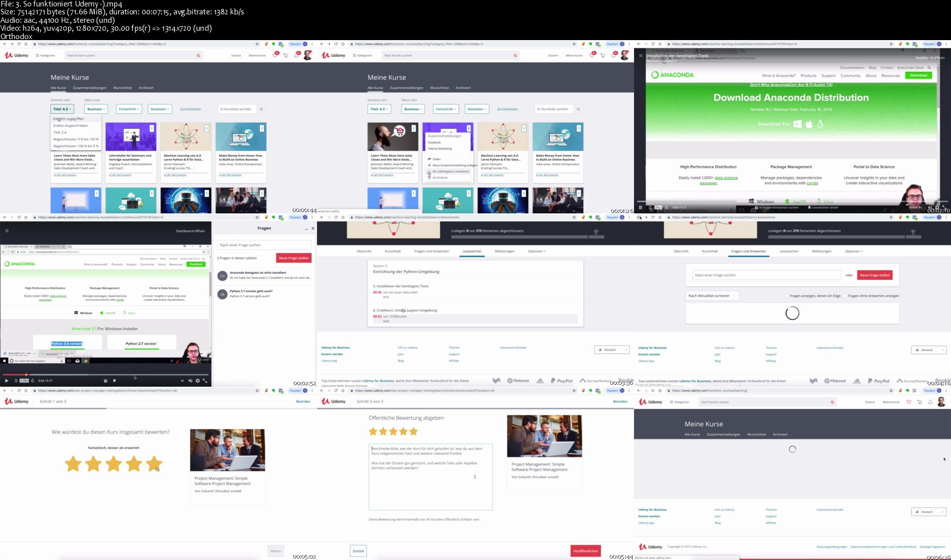The image size is (951, 560).
Task: Click into the public review text area
Action: click(430, 477)
